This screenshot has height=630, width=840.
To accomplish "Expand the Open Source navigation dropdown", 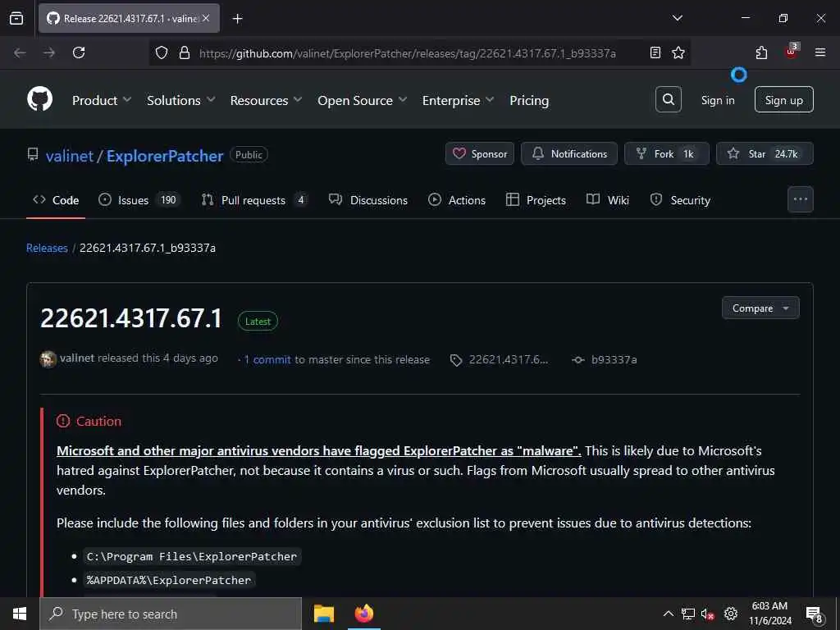I will click(362, 100).
